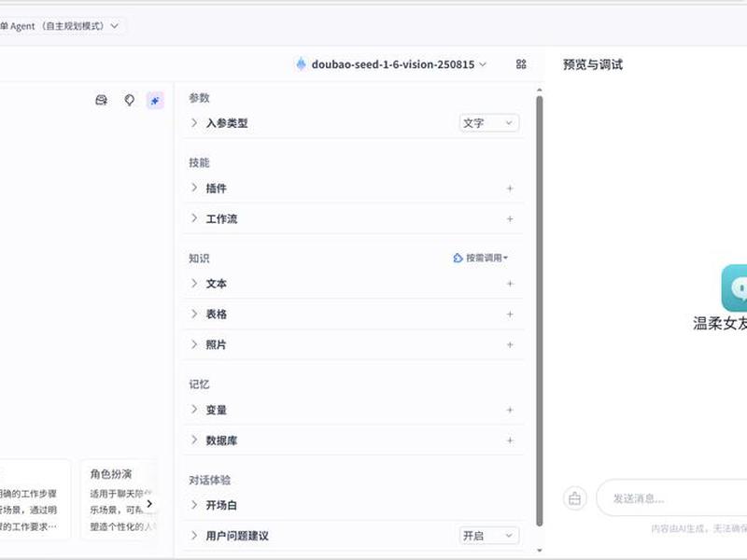This screenshot has height=560, width=747.
Task: Open the Agent mode dropdown at top
Action: pyautogui.click(x=60, y=26)
